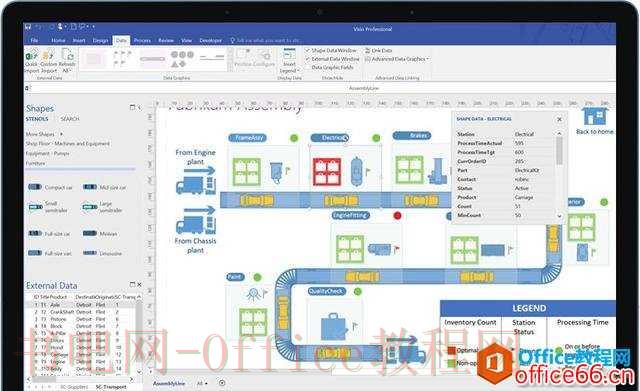Click the Save icon in the title bar
This screenshot has width=640, height=391.
point(28,27)
